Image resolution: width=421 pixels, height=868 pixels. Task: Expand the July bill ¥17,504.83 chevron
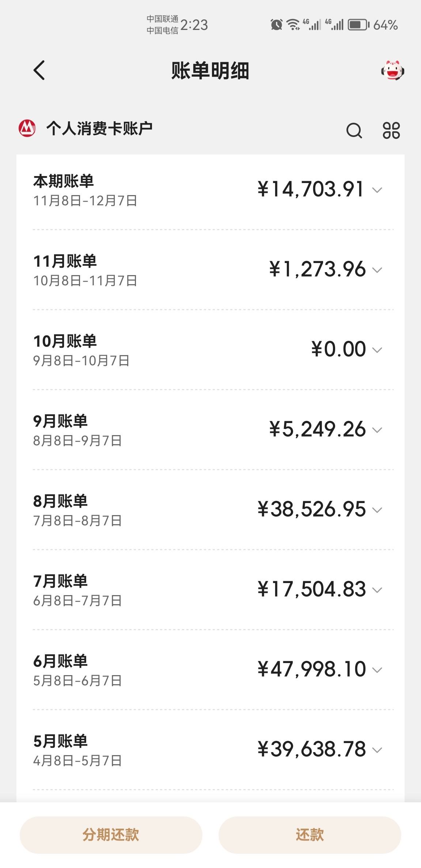click(x=377, y=590)
